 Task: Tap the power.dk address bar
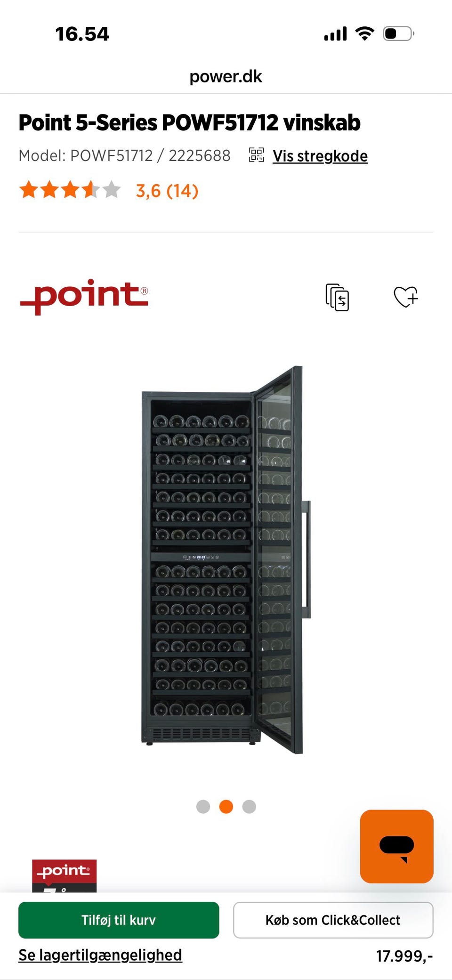pyautogui.click(x=226, y=76)
